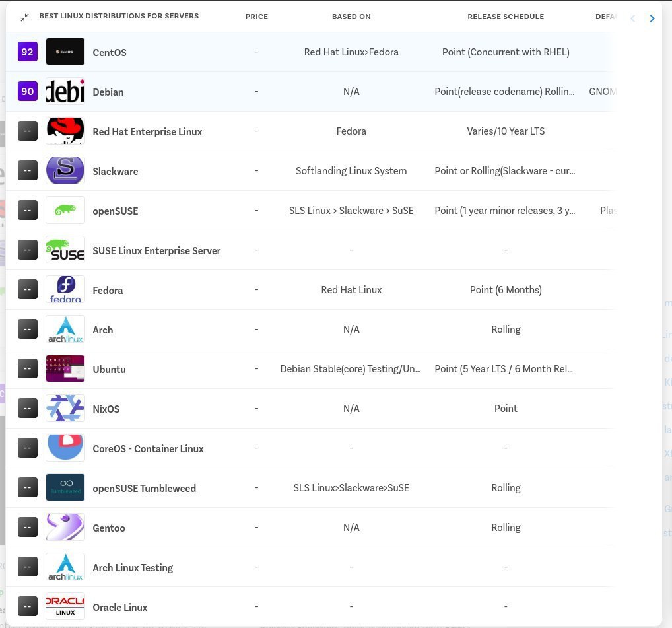672x628 pixels.
Task: Click 'Point (Concurrent with RHEL)' cell
Action: pyautogui.click(x=506, y=52)
